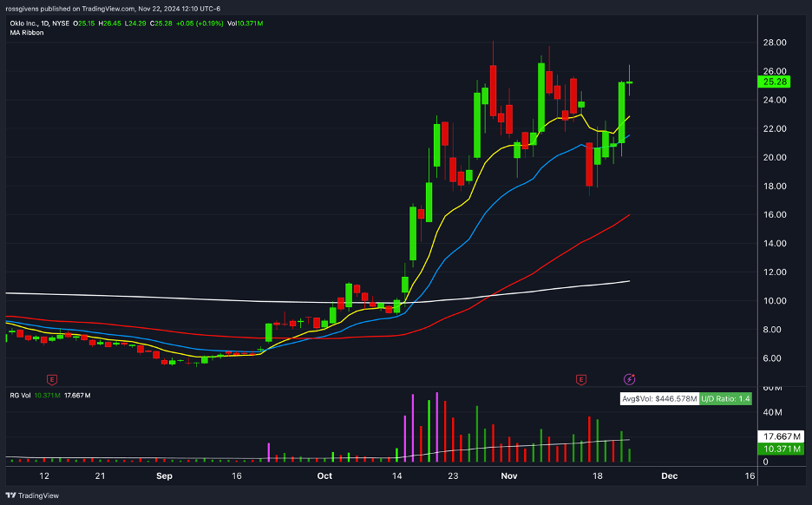Image resolution: width=812 pixels, height=505 pixels.
Task: Click the 24.00 price axis label
Action: (x=775, y=100)
